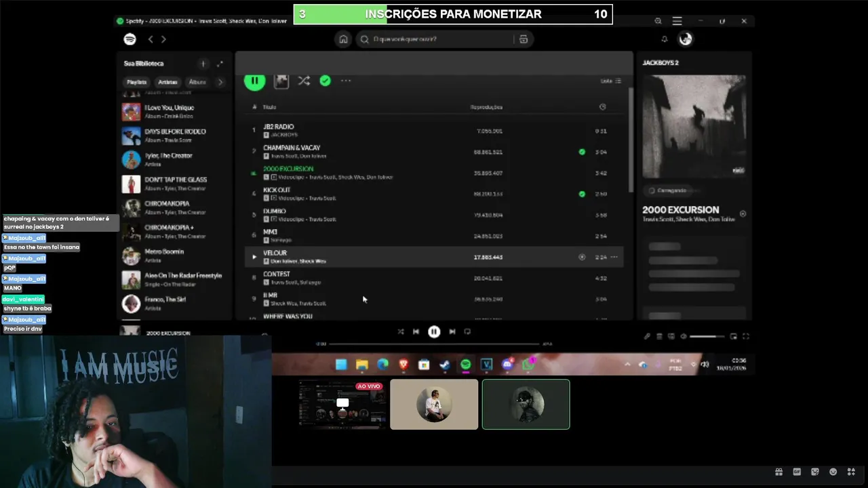Play VELOUR with its row play icon
Image resolution: width=868 pixels, height=488 pixels.
coord(254,257)
